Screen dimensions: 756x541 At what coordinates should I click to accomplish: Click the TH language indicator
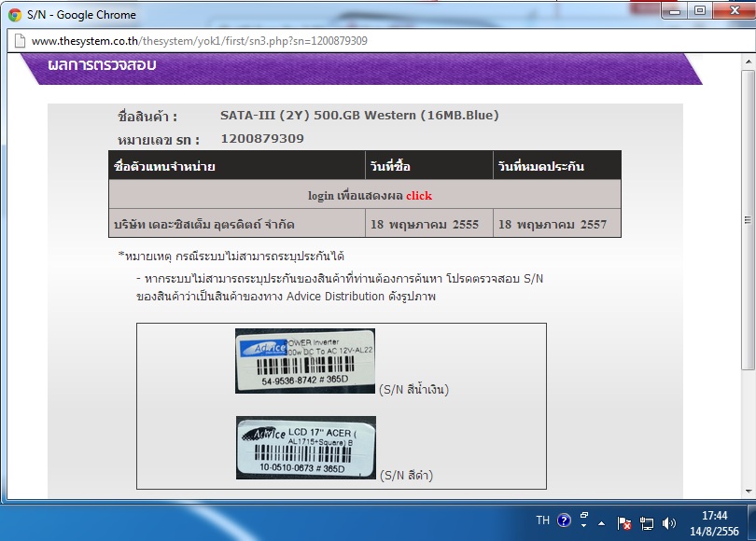[x=542, y=520]
